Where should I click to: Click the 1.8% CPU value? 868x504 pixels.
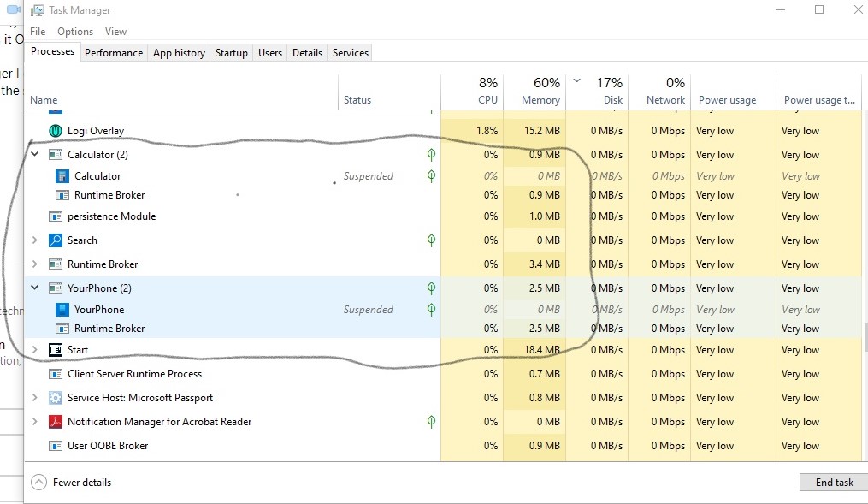coord(487,131)
